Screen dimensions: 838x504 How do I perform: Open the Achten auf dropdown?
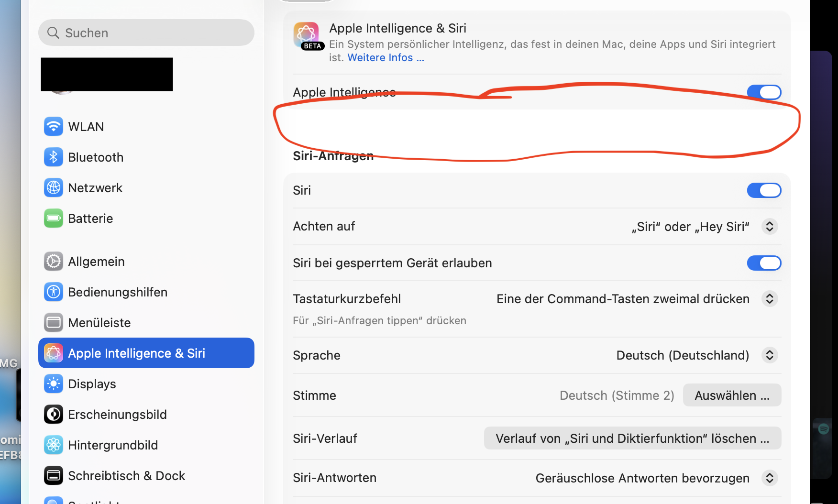click(769, 226)
